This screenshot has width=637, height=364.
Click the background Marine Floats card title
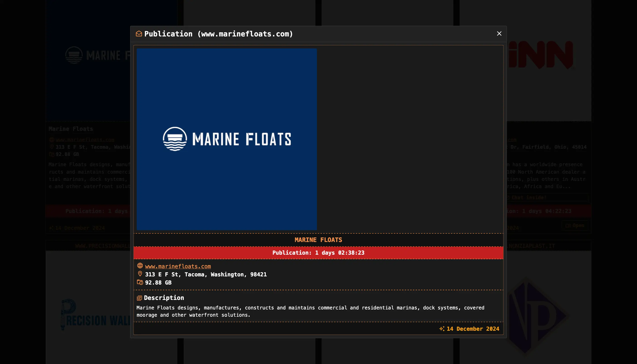71,129
